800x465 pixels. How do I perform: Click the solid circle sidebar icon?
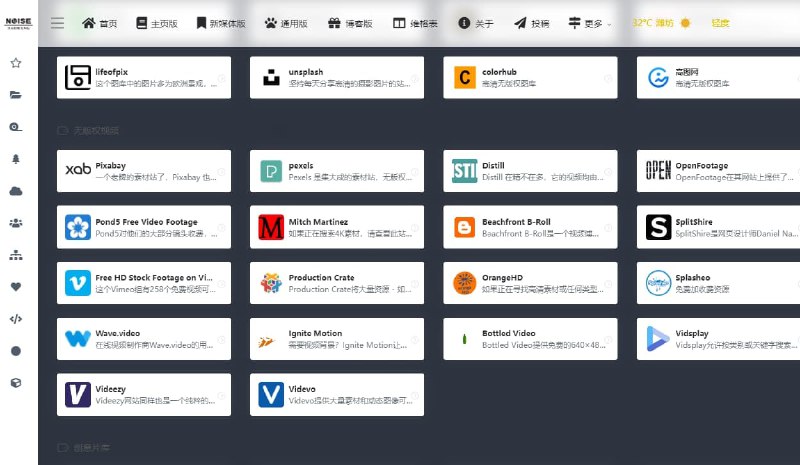[16, 351]
